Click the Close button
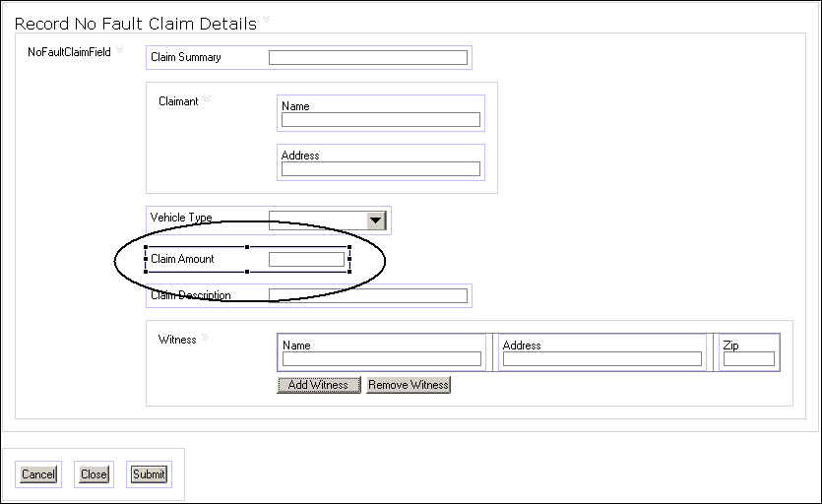 [94, 474]
